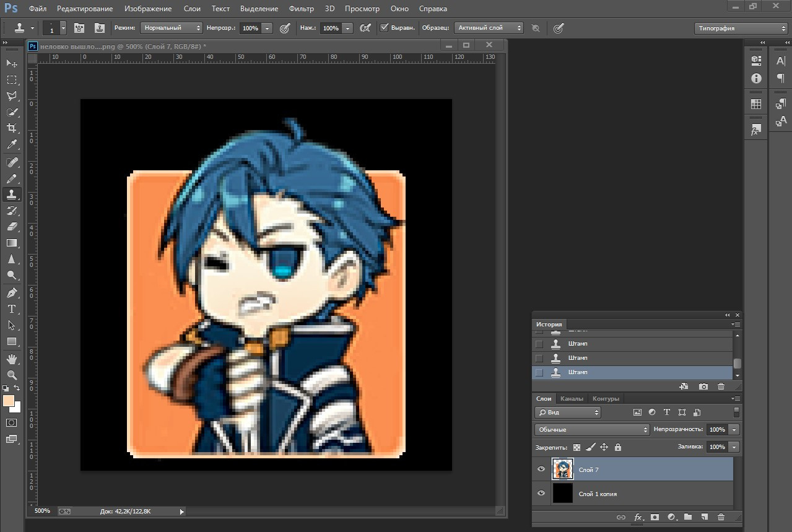This screenshot has width=792, height=532.
Task: Select the Pen tool
Action: (12, 292)
